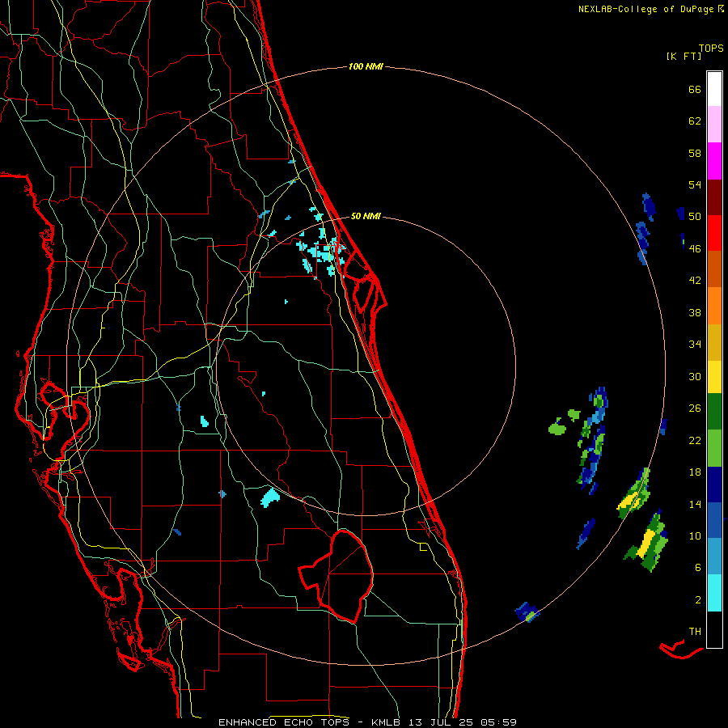Click legend value "22"
Image resolution: width=728 pixels, height=728 pixels.
coord(695,440)
